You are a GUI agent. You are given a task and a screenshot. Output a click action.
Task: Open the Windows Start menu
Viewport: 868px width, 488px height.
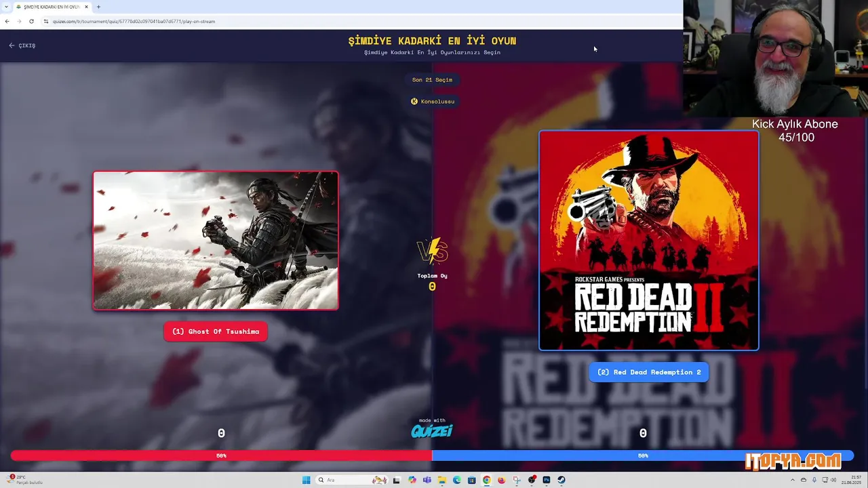[x=306, y=480]
